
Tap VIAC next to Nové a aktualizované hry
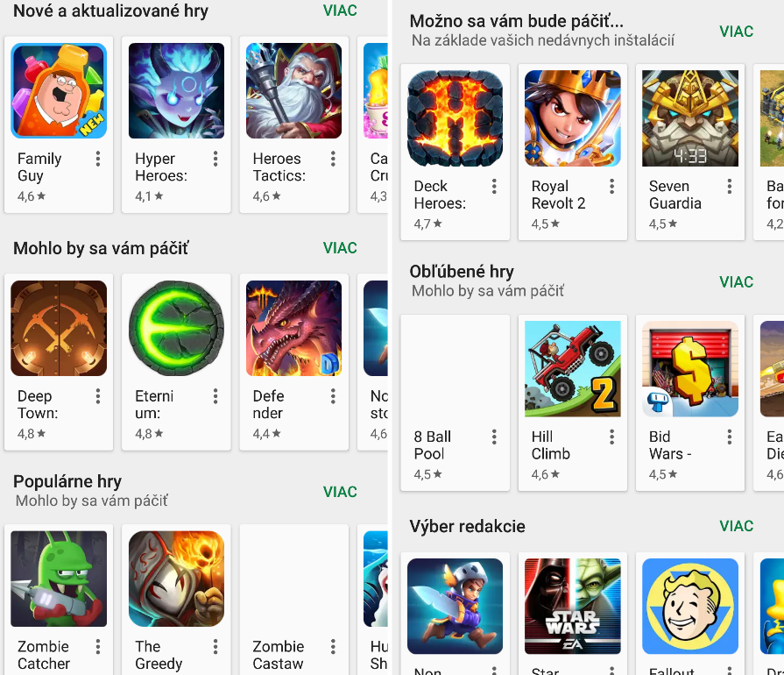coord(340,11)
